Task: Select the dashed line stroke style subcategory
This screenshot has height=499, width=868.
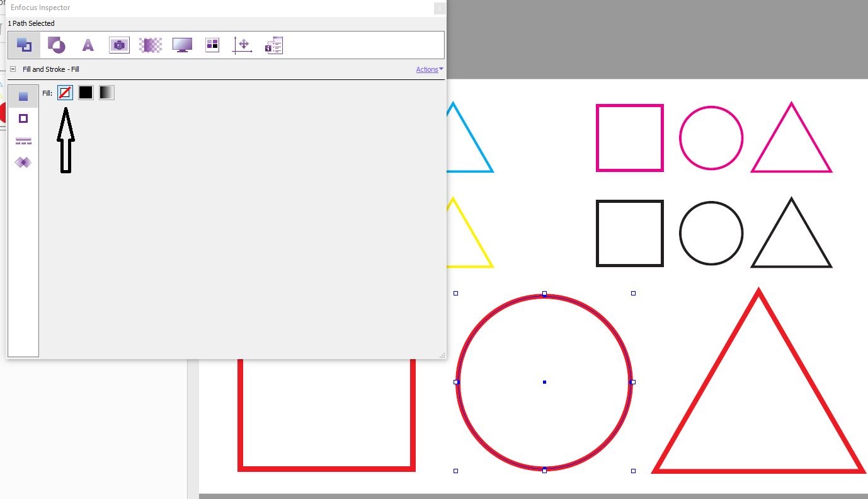Action: pyautogui.click(x=23, y=141)
